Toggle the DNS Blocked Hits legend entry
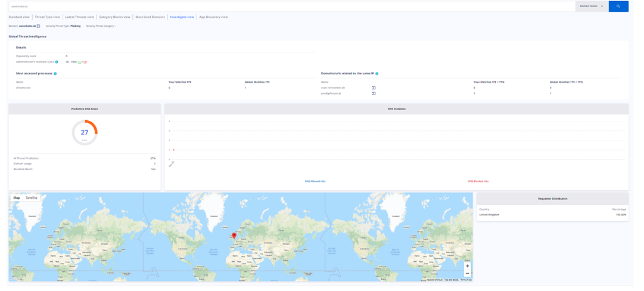The width and height of the screenshot is (644, 291). tap(478, 181)
